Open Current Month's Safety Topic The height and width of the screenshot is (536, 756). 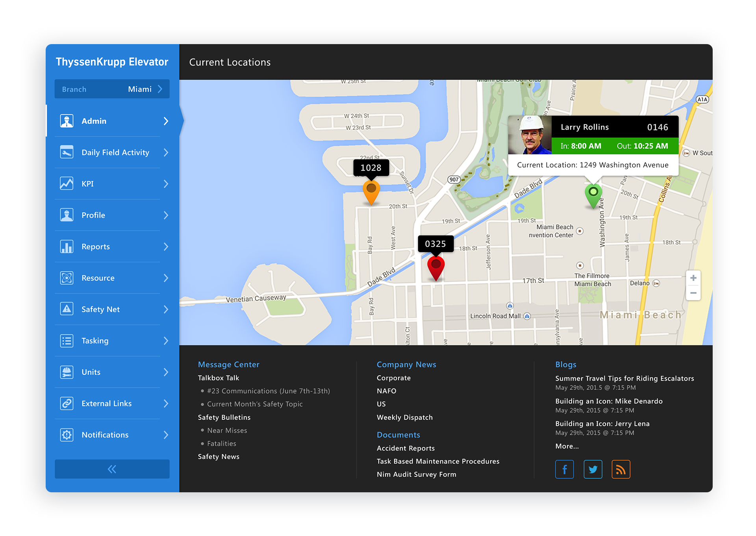point(255,404)
